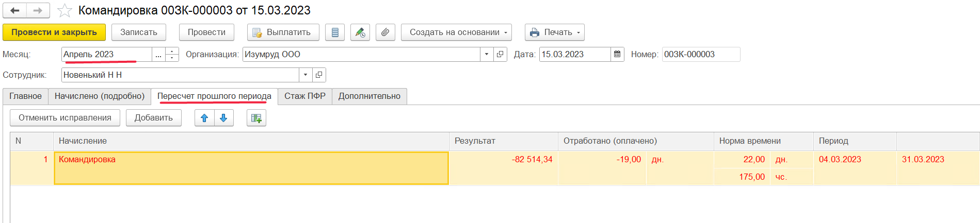This screenshot has width=980, height=223.
Task: Open the 'Печать' dropdown menu
Action: 555,32
